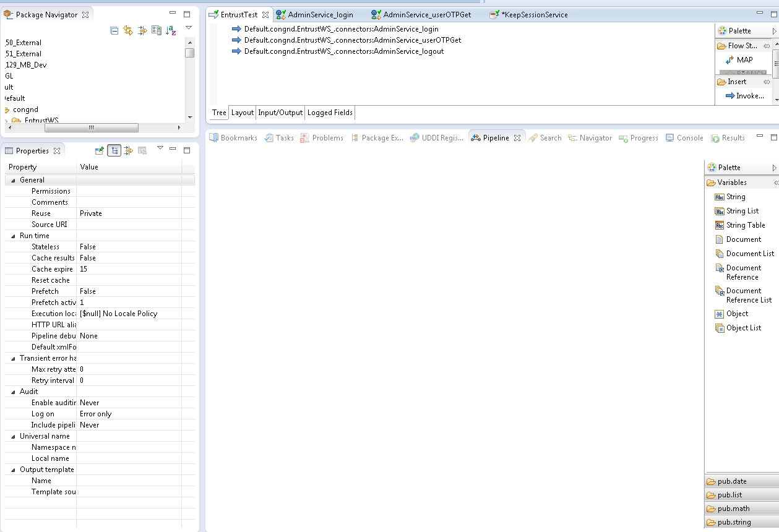Expand the pub.string palette drawer
The width and height of the screenshot is (779, 532).
[x=734, y=522]
